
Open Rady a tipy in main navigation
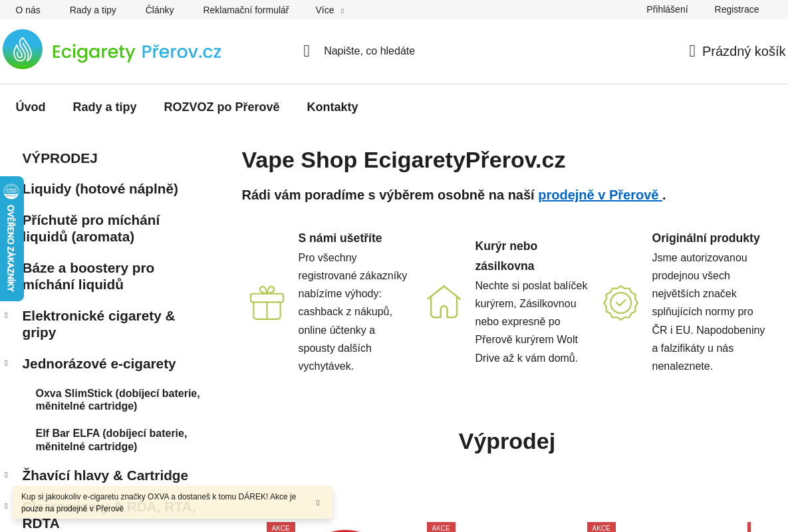[105, 107]
